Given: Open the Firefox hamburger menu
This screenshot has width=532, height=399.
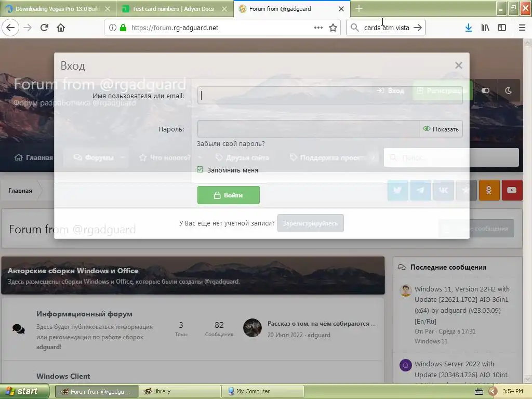Looking at the screenshot, I should (522, 28).
